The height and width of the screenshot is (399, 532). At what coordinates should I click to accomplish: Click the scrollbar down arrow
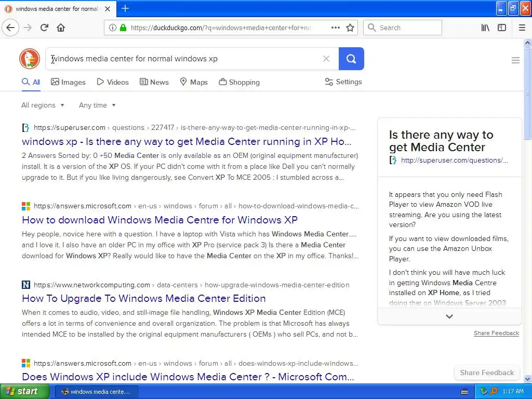point(527,379)
